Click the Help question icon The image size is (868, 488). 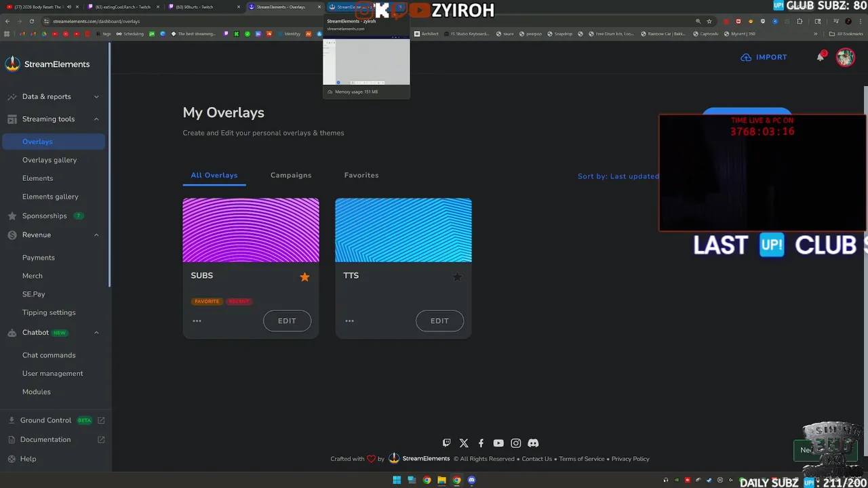(x=12, y=459)
